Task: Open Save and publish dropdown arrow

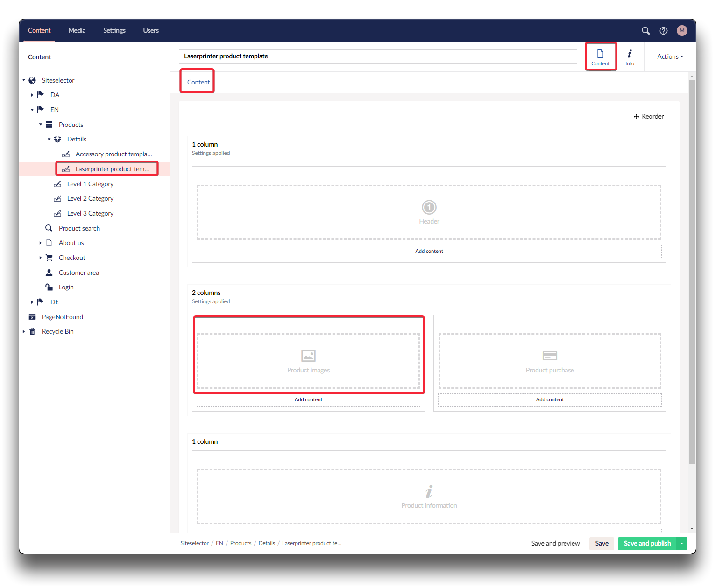Action: point(682,544)
